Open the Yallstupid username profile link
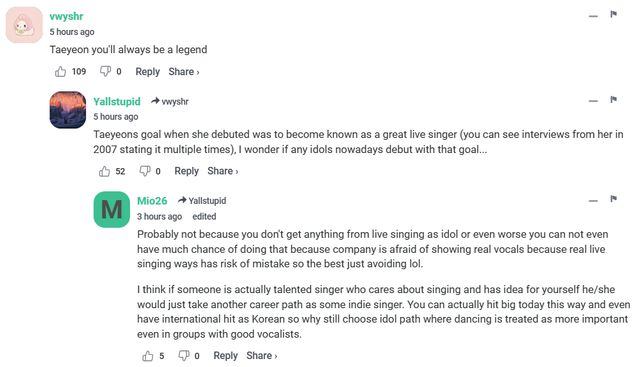The height and width of the screenshot is (367, 640). (x=117, y=101)
